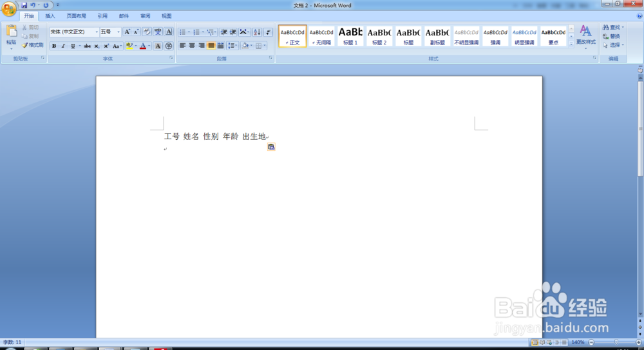Viewport: 644px width, 350px height.
Task: Click the paste options smart tag
Action: 271,147
